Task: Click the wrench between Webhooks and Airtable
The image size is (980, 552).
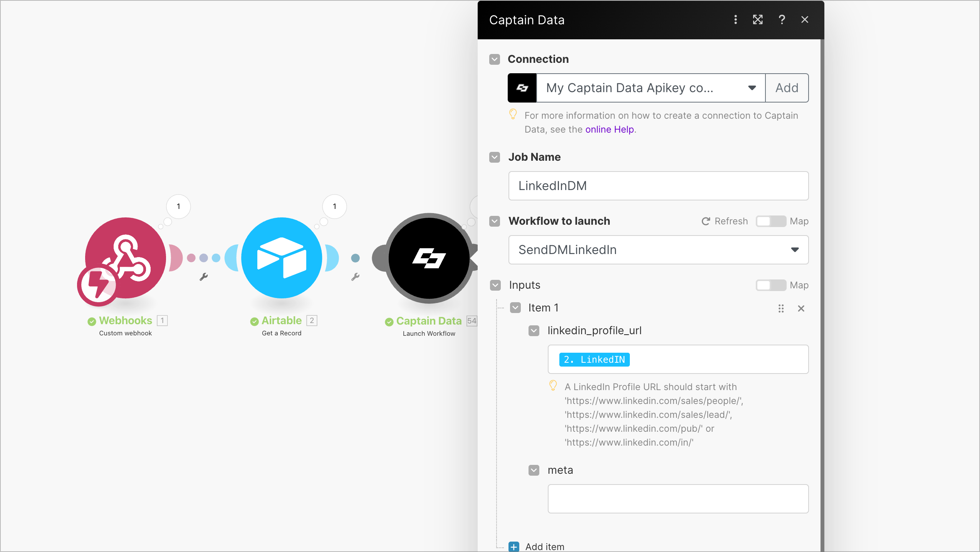Action: point(204,277)
